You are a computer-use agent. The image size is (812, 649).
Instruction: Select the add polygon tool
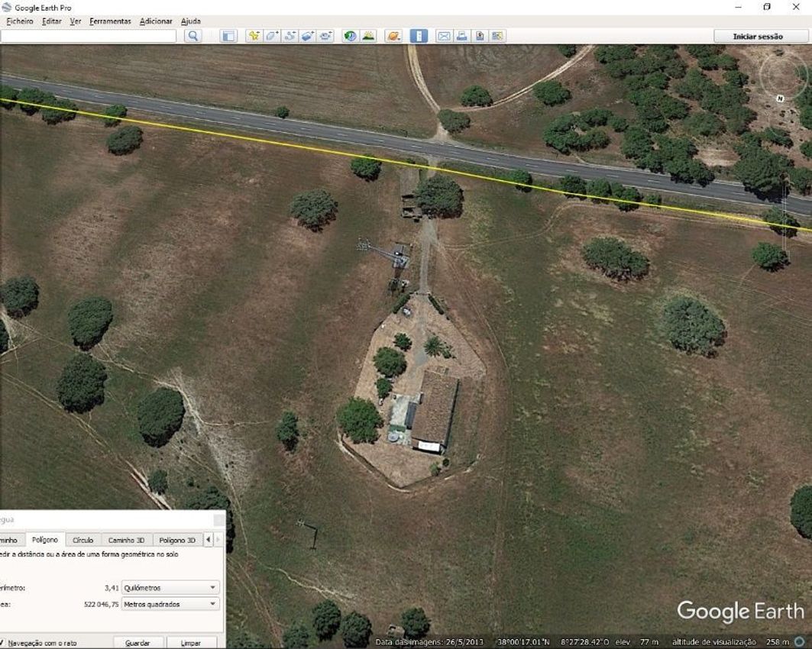272,36
